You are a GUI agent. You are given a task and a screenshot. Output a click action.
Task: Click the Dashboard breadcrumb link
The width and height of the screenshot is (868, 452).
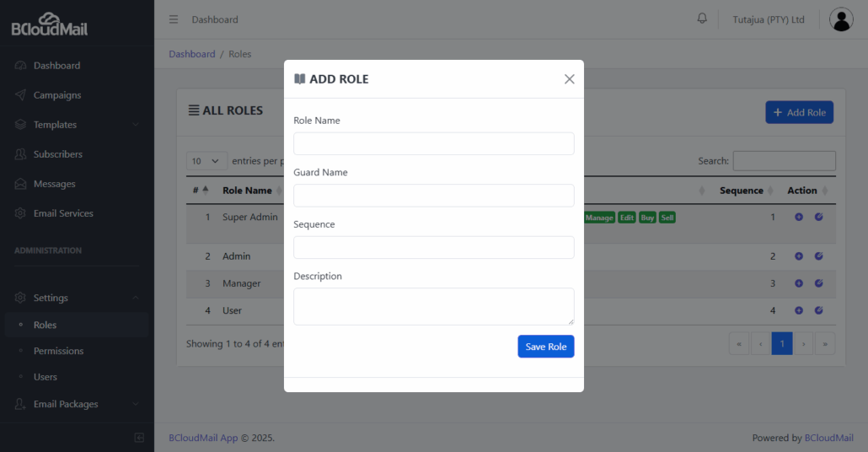(x=191, y=54)
